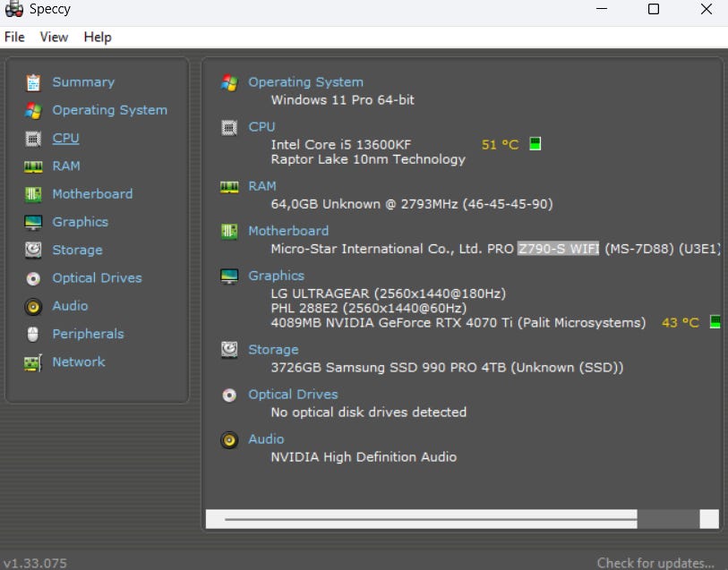Click the Motherboard icon in summary panel

[x=229, y=231]
